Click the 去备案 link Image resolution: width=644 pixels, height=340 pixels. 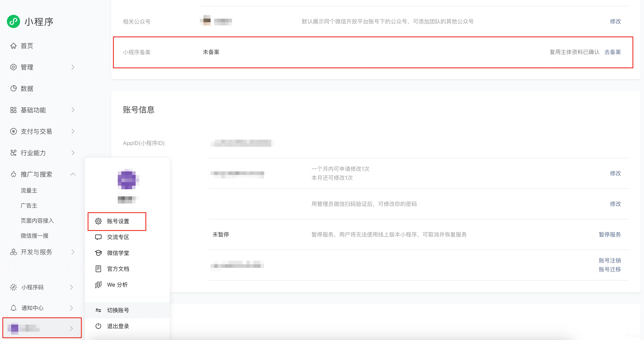(x=612, y=52)
